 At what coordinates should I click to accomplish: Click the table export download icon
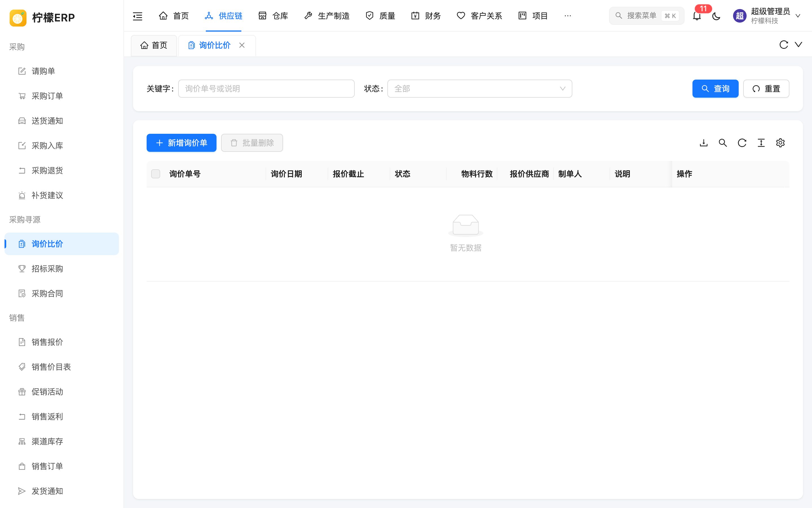point(704,143)
